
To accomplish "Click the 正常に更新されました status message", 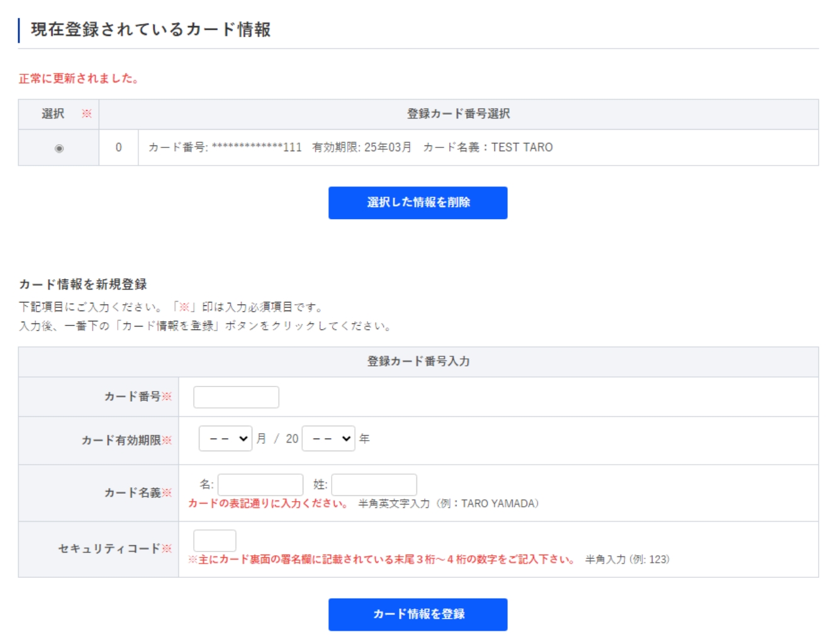I will coord(79,79).
